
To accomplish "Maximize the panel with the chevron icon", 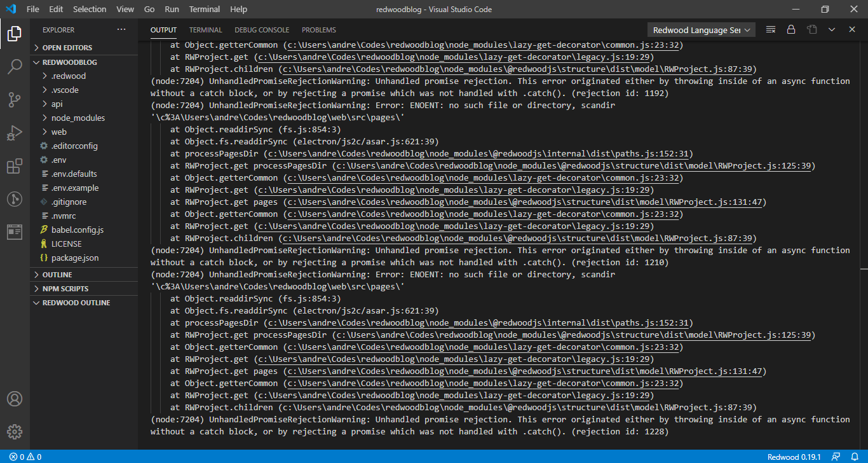I will click(x=832, y=30).
